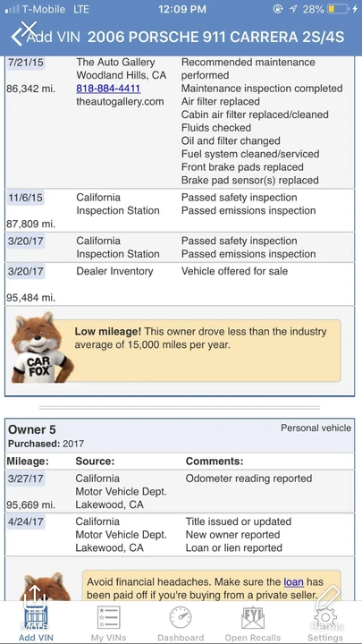Close overlay with the X icon
Viewport: 362px width, 644px height.
coord(29,28)
